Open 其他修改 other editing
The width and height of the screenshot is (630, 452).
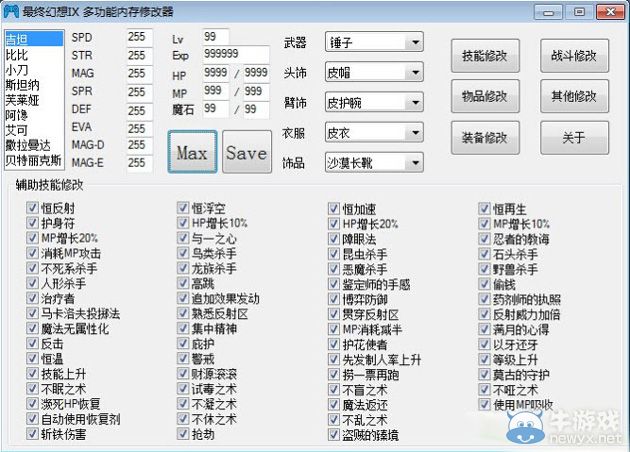pyautogui.click(x=574, y=96)
